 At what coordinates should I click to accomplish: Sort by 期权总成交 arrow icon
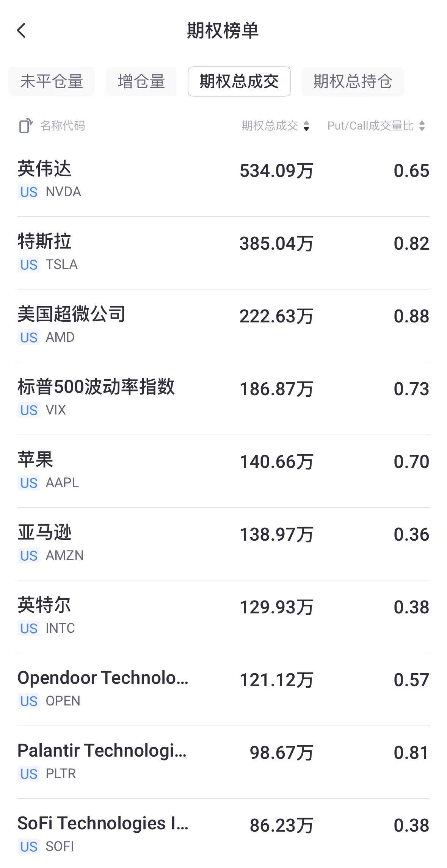click(x=306, y=126)
